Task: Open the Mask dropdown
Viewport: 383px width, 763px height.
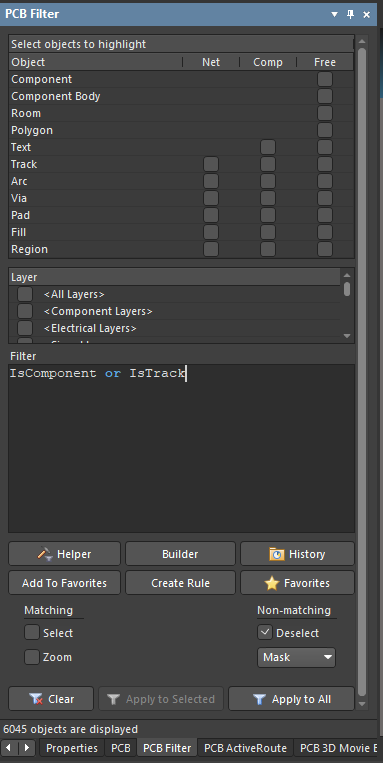Action: [296, 657]
